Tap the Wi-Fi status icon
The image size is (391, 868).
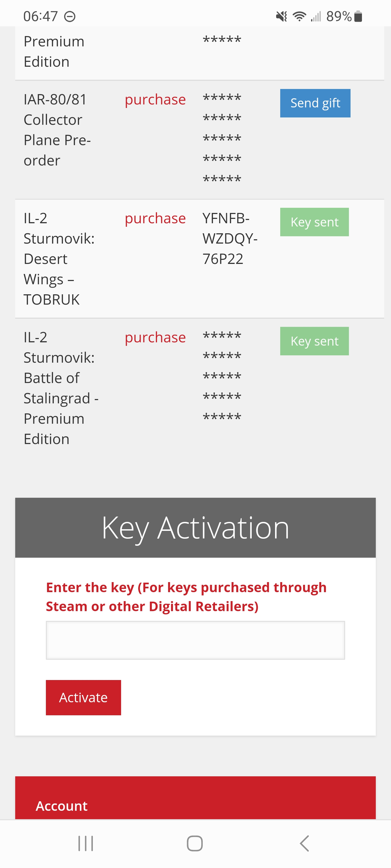(x=299, y=16)
